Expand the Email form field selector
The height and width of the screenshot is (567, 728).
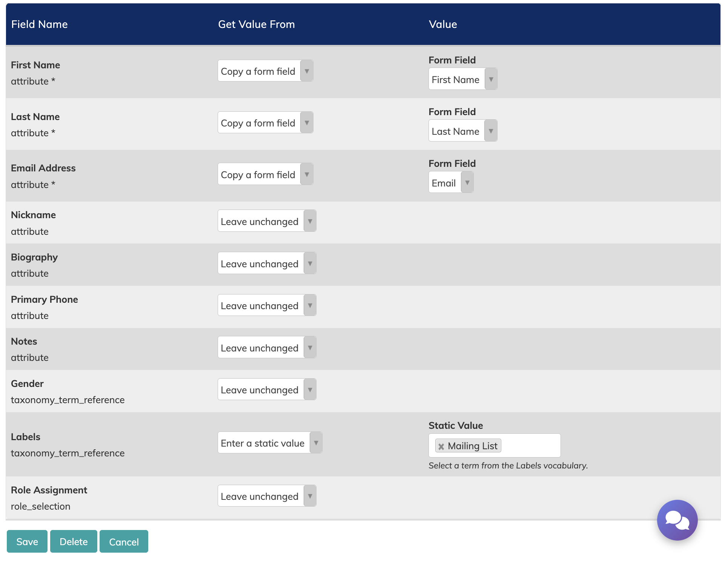pyautogui.click(x=451, y=183)
